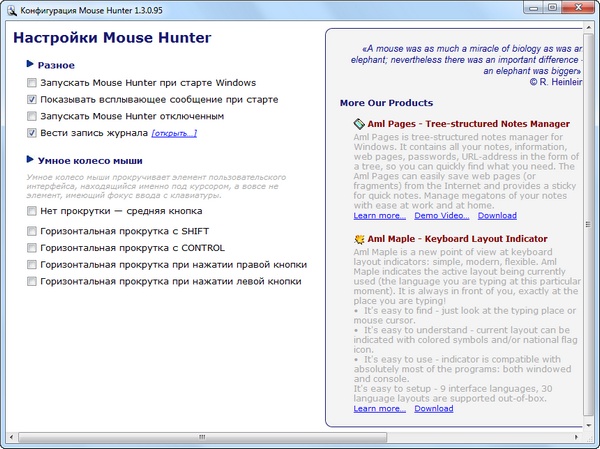Open the log via '[открыть...]' link

pos(174,133)
